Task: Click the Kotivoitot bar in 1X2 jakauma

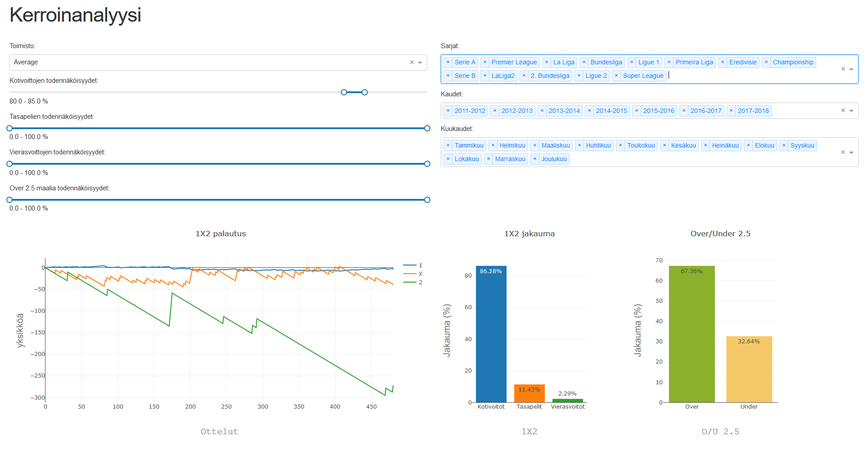Action: point(491,334)
